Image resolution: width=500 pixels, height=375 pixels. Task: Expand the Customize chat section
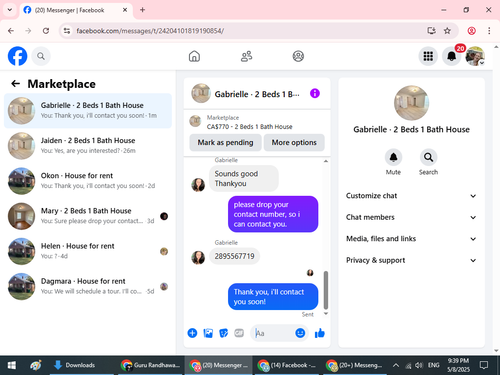coord(411,196)
